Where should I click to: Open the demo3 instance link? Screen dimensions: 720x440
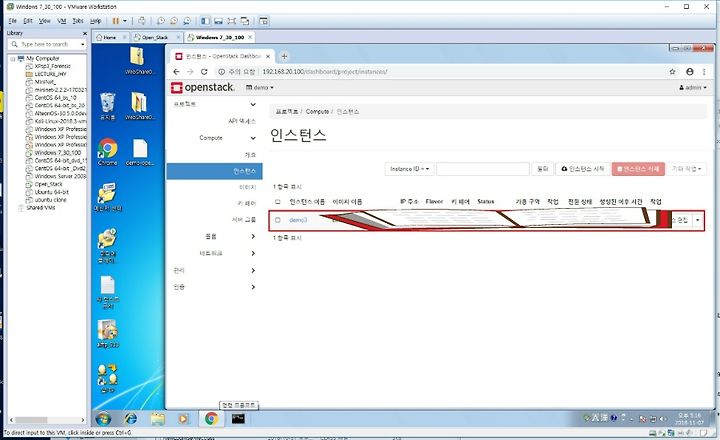coord(298,220)
